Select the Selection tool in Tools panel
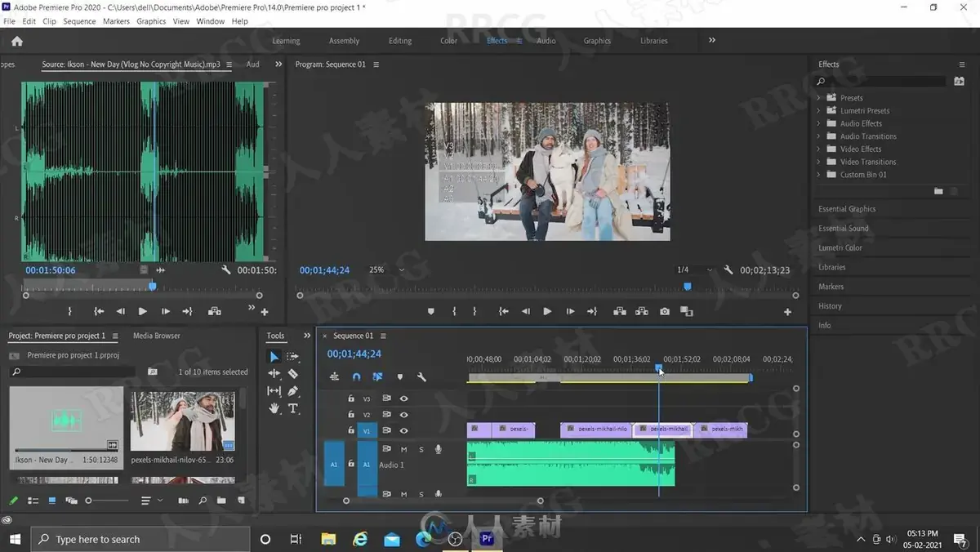 274,357
